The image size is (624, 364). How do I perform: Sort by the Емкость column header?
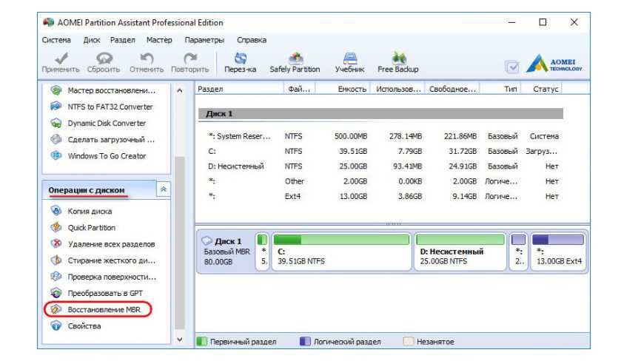(352, 90)
